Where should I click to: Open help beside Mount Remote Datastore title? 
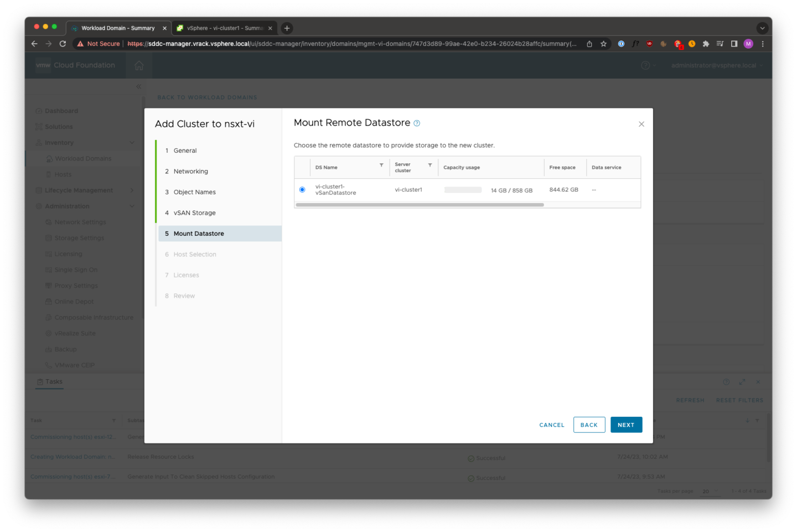(x=417, y=123)
